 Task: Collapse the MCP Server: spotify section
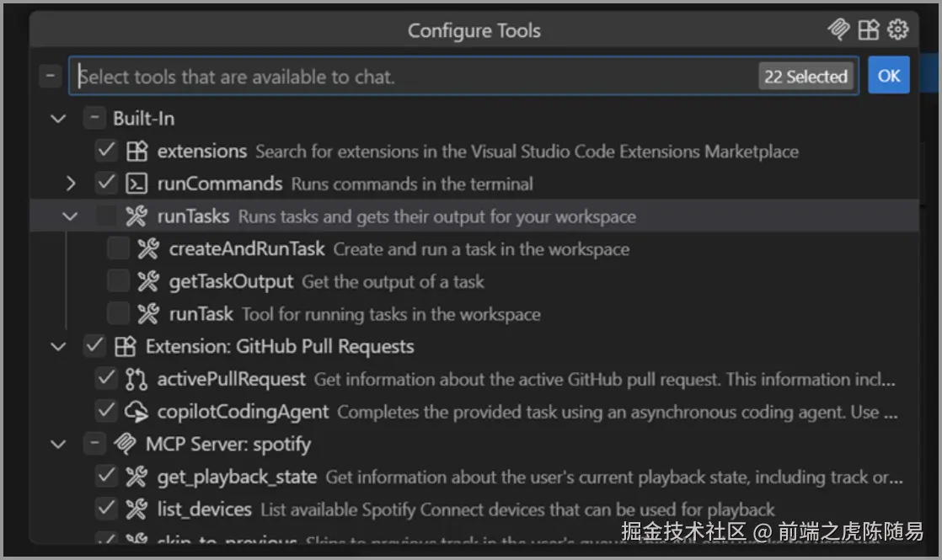pos(58,444)
